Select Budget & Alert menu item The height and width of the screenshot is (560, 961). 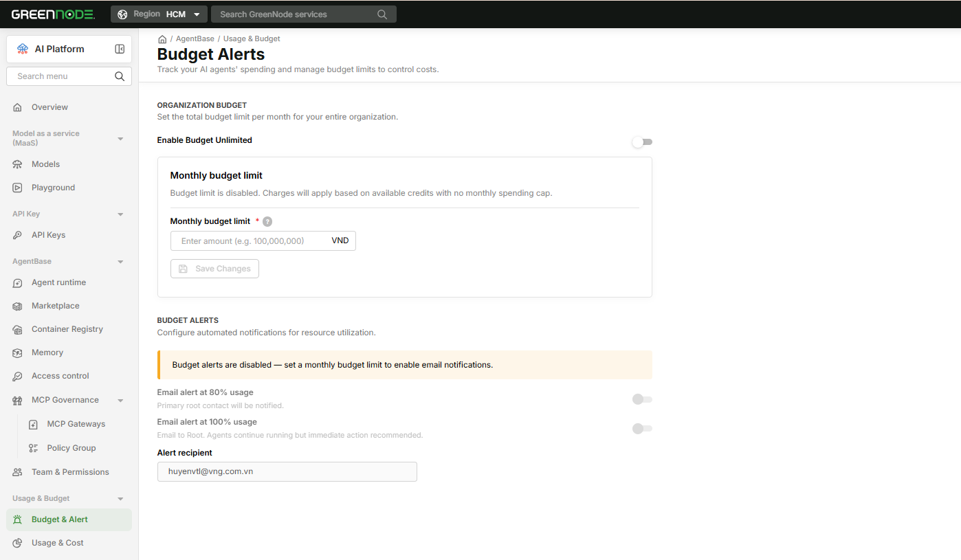coord(69,519)
